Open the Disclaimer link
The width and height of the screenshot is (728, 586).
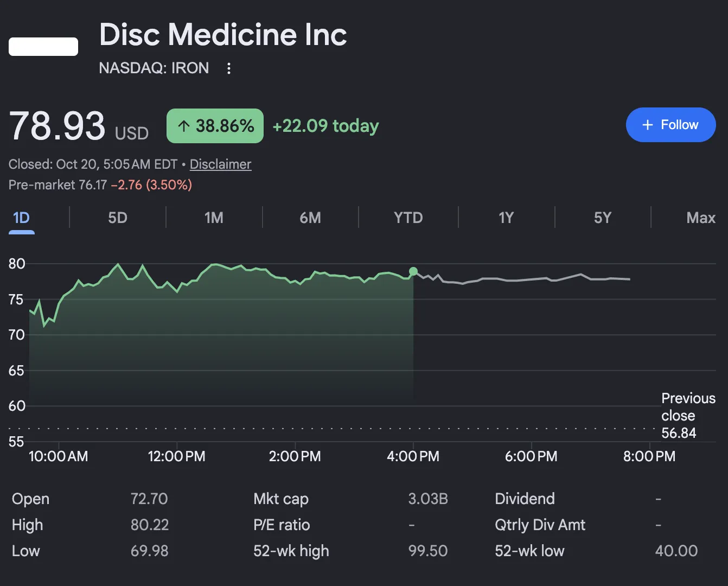pyautogui.click(x=220, y=164)
